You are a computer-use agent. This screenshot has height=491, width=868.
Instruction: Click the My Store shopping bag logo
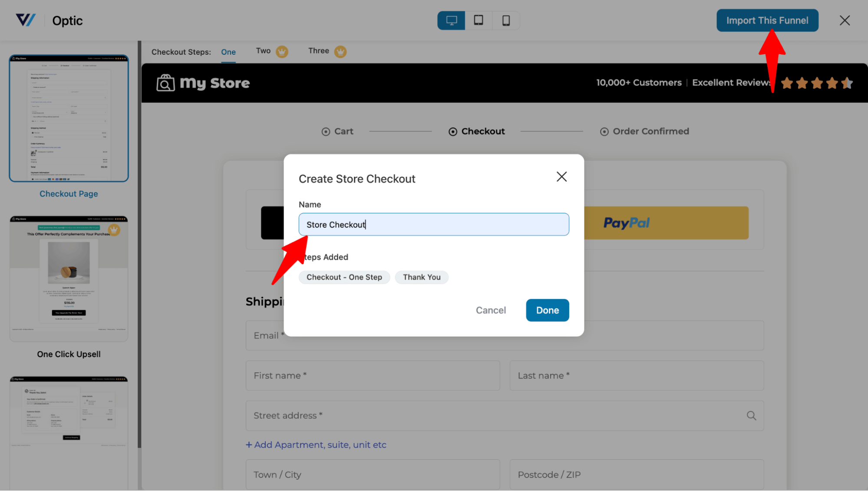(165, 83)
